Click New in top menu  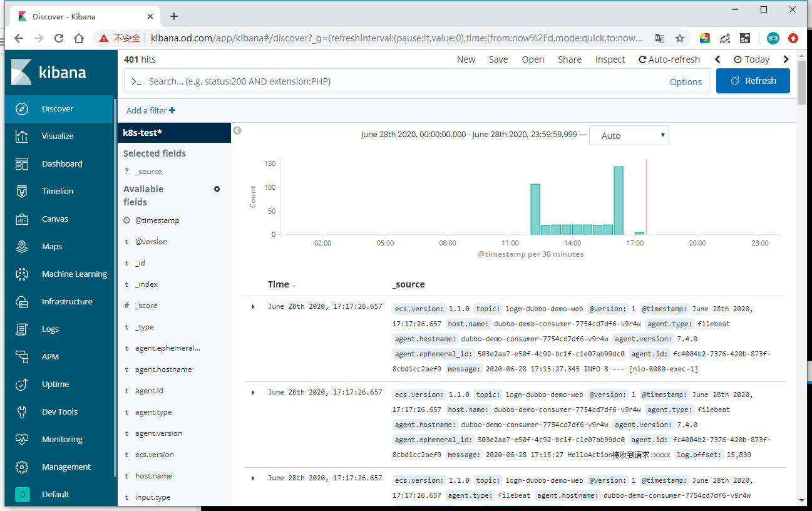pos(466,59)
